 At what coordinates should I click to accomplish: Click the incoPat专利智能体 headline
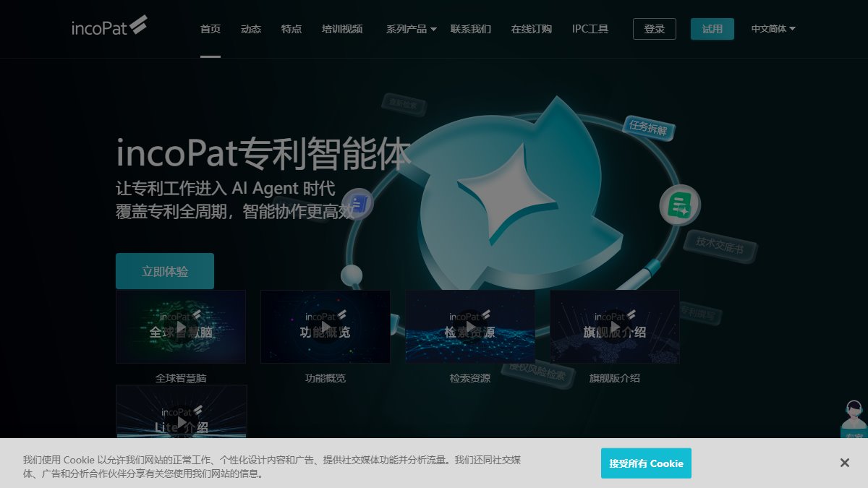pos(264,153)
